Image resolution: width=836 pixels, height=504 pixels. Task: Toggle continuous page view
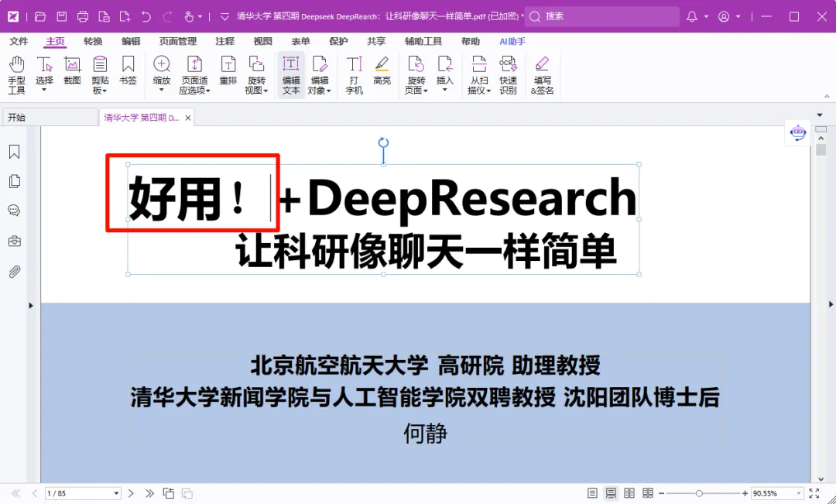tap(611, 493)
